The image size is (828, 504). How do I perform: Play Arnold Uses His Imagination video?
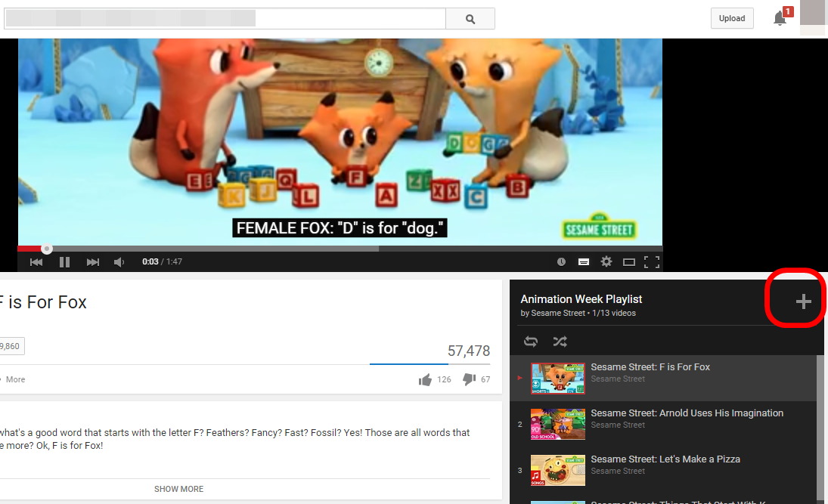[x=687, y=413]
